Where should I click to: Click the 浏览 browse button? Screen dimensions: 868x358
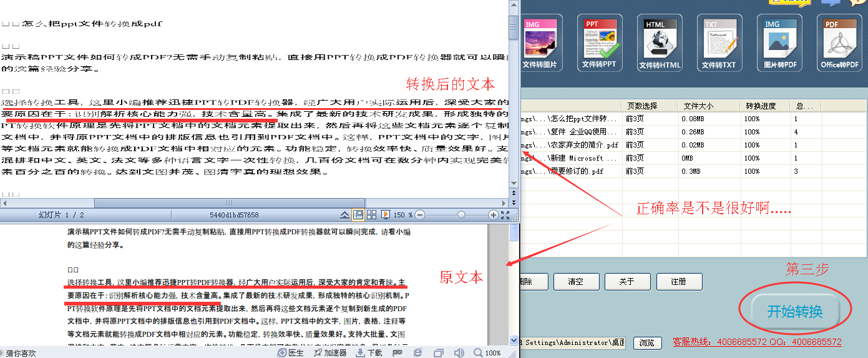point(647,343)
